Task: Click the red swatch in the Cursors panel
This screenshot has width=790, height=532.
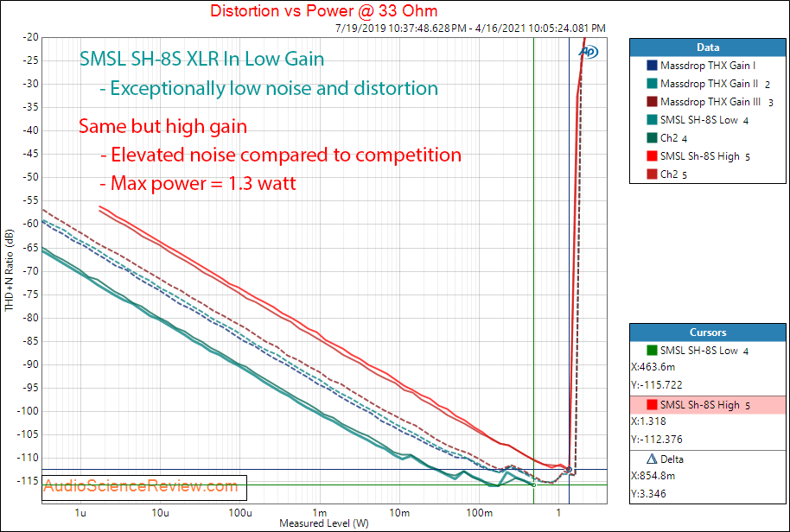Action: (652, 405)
